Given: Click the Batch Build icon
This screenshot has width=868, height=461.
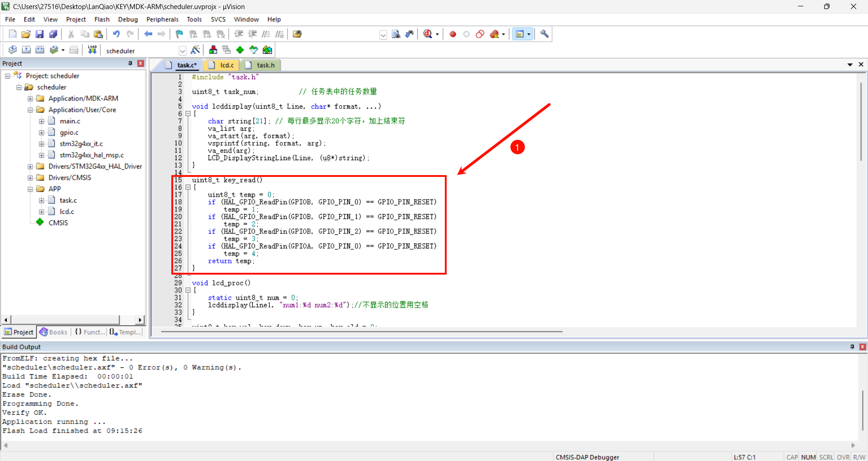Looking at the screenshot, I should coord(54,50).
